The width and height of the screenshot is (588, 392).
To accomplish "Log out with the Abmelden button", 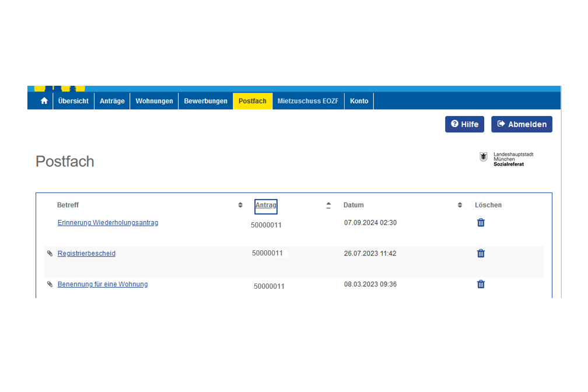I will [521, 124].
